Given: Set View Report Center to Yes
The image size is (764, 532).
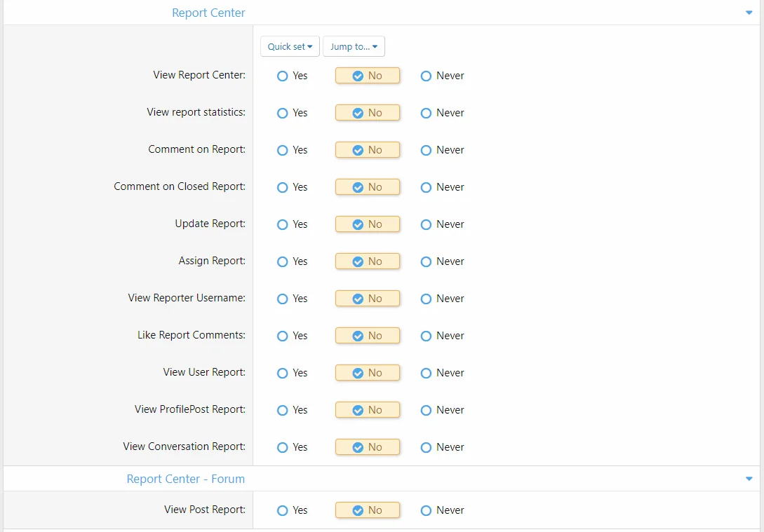Looking at the screenshot, I should tap(283, 76).
